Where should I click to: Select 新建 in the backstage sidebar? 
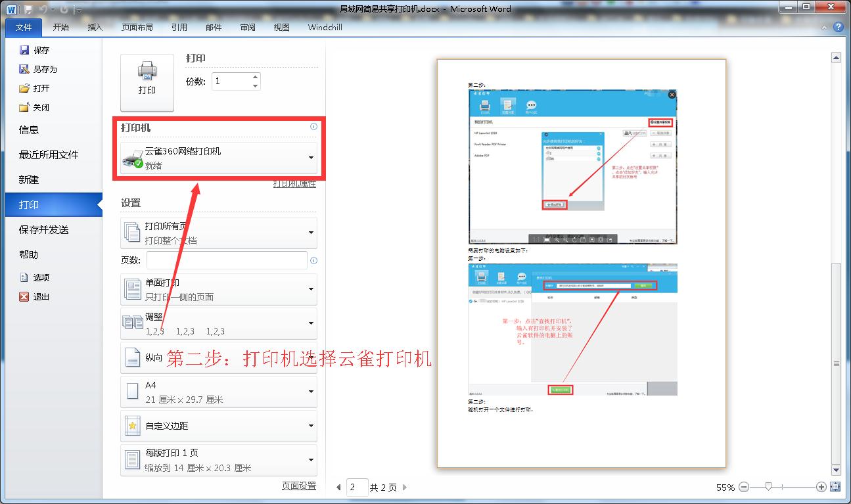point(29,180)
